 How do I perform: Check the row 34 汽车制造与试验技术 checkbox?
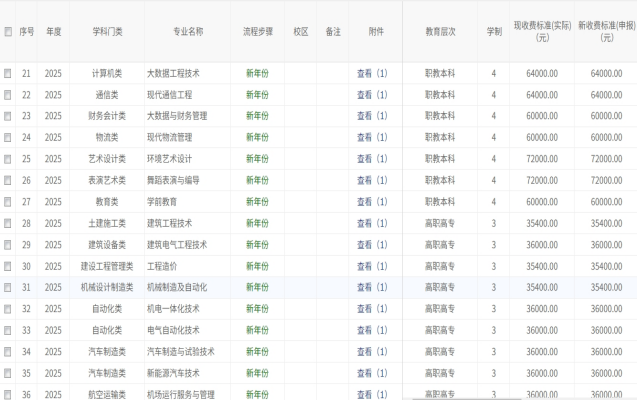[8, 351]
